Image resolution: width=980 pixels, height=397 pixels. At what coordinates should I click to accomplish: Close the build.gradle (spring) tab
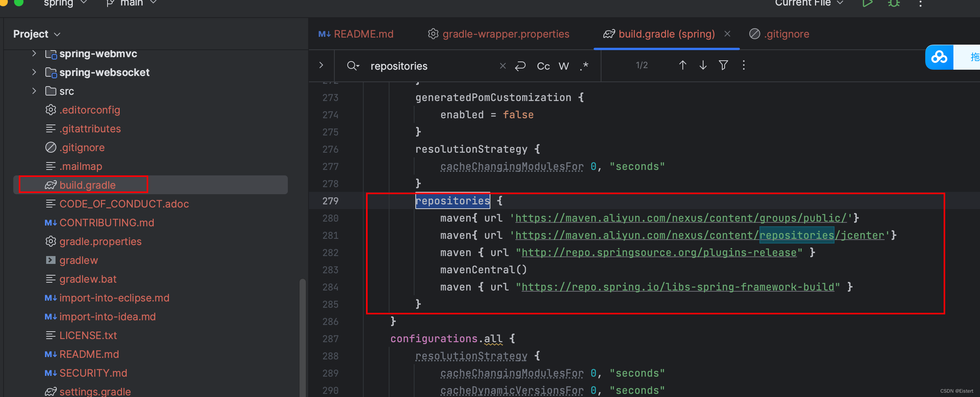(x=727, y=34)
